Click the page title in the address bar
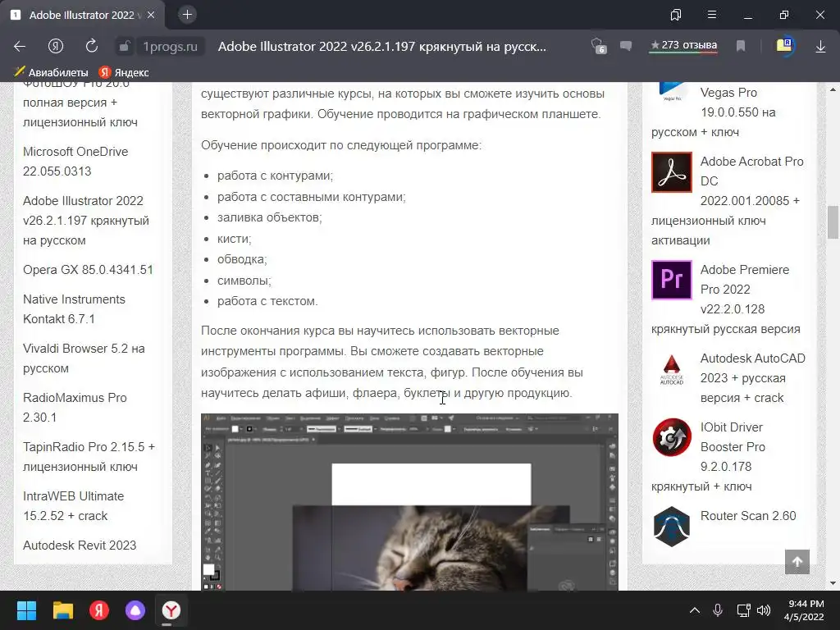840x630 pixels. point(382,47)
